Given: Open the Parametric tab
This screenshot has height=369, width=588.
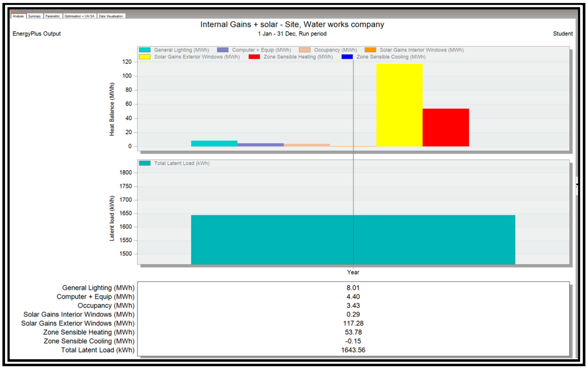Looking at the screenshot, I should (x=53, y=16).
